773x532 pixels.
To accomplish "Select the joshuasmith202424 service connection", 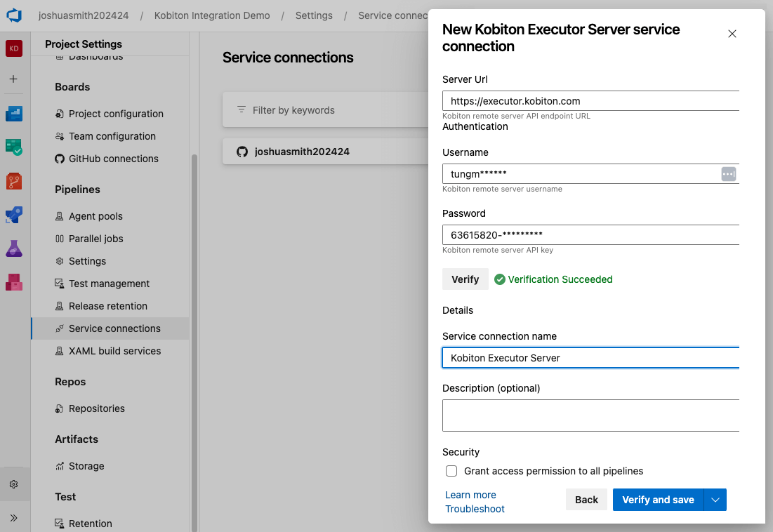I will 325,152.
